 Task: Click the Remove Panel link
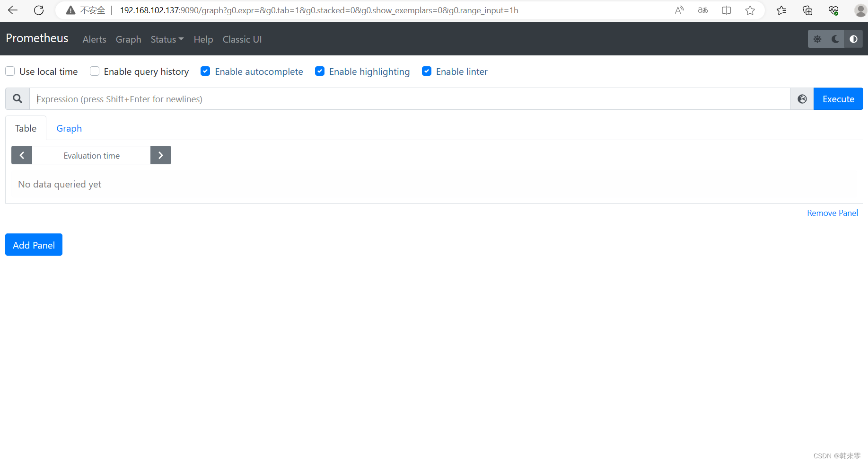[833, 213]
